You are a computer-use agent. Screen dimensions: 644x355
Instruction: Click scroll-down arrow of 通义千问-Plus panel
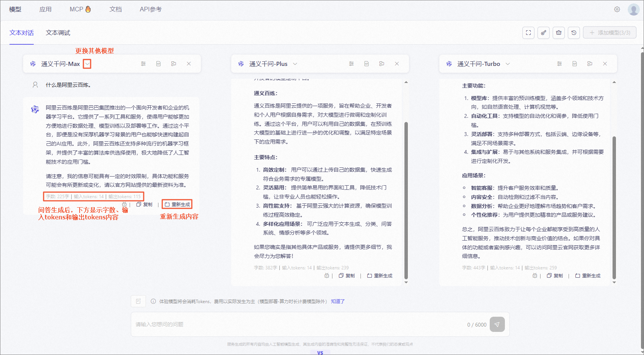tap(406, 282)
